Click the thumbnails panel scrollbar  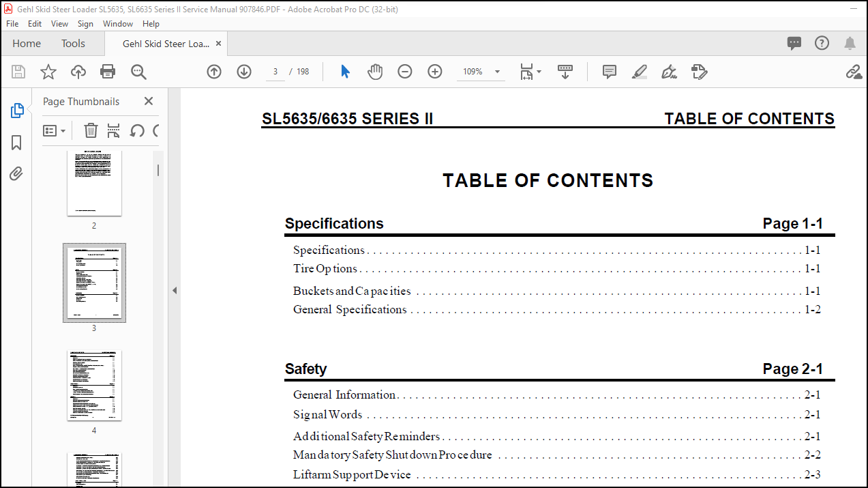click(158, 171)
